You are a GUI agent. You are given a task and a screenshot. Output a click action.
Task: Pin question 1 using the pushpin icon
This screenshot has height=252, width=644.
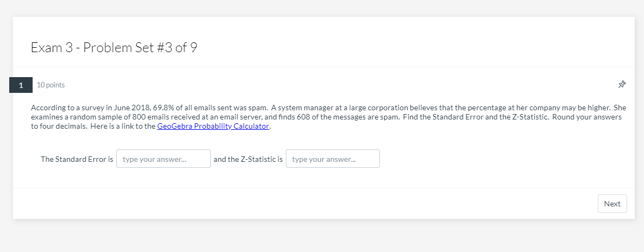coord(622,85)
